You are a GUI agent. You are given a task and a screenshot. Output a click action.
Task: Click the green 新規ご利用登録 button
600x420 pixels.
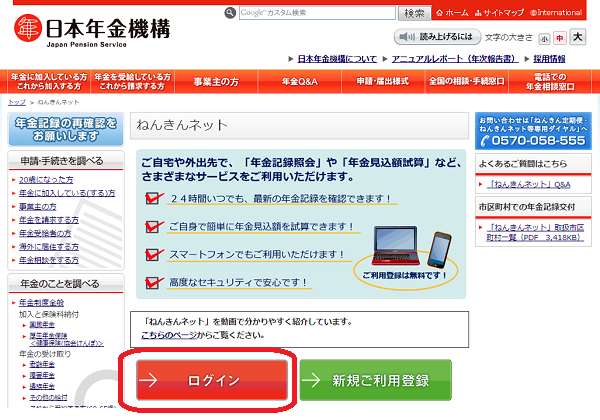(375, 380)
